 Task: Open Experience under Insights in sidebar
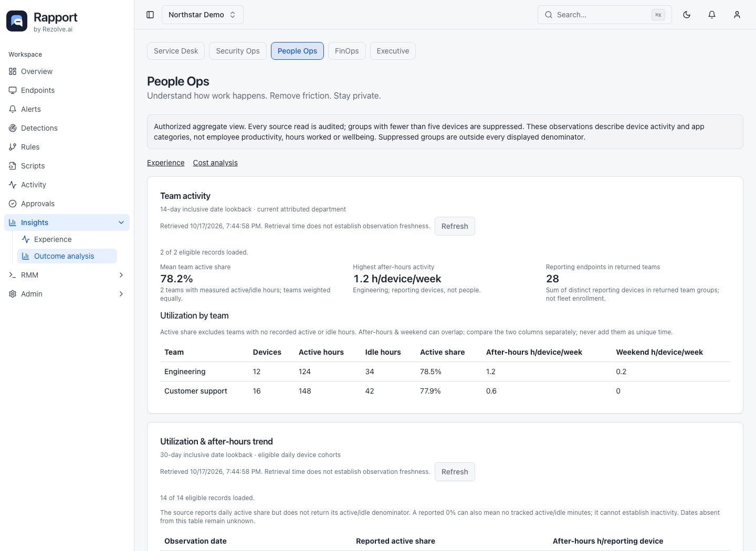[67, 239]
